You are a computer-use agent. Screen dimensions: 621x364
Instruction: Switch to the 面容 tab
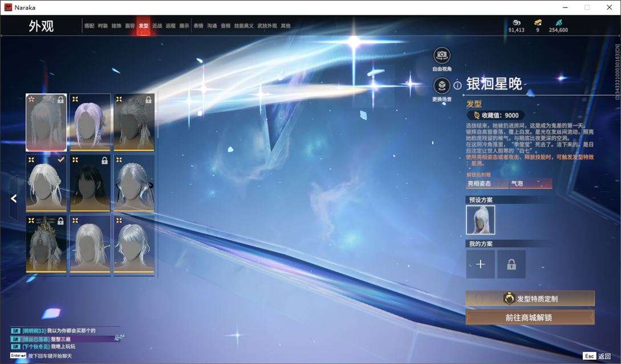pos(130,26)
